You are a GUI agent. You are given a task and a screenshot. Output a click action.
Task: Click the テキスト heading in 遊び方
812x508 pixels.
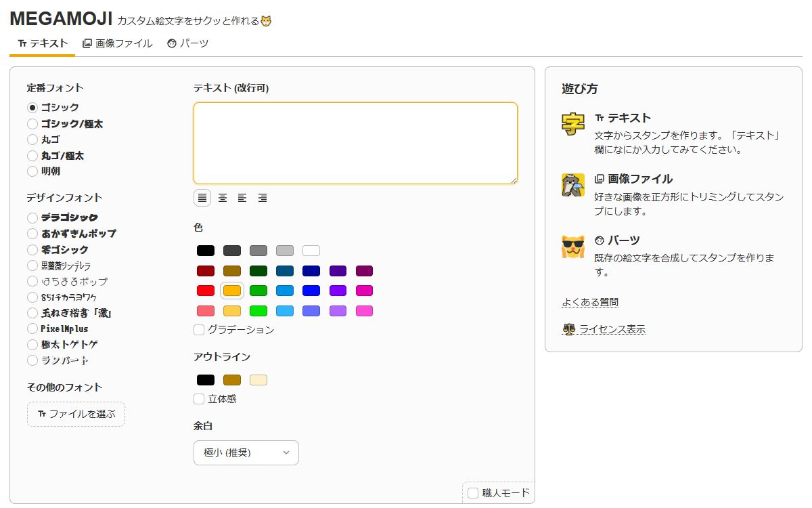tap(623, 118)
